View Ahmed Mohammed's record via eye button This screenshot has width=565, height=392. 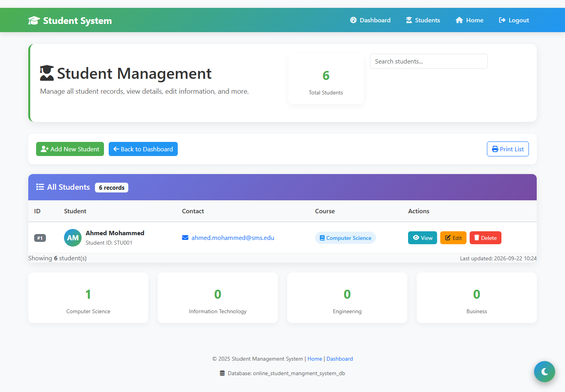pos(423,238)
